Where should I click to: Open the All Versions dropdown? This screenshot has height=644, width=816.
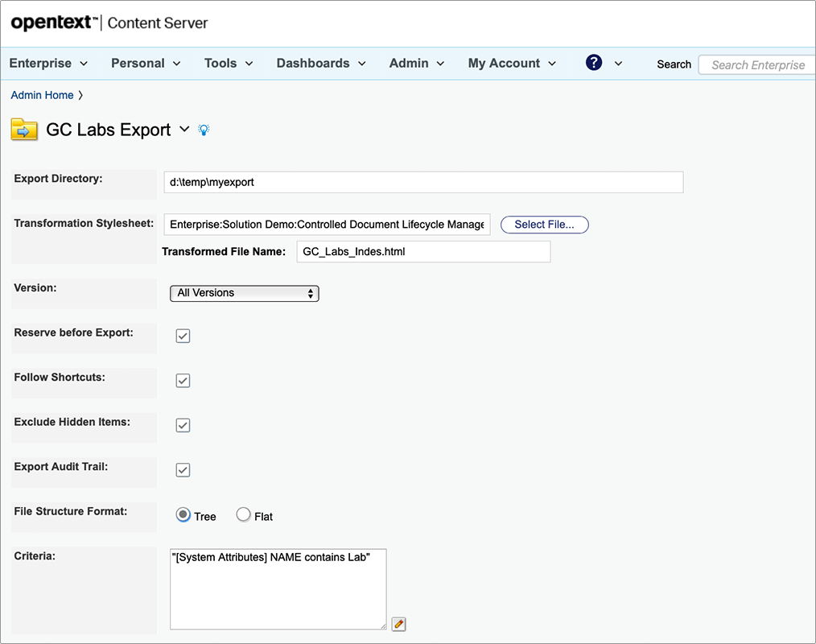point(245,293)
